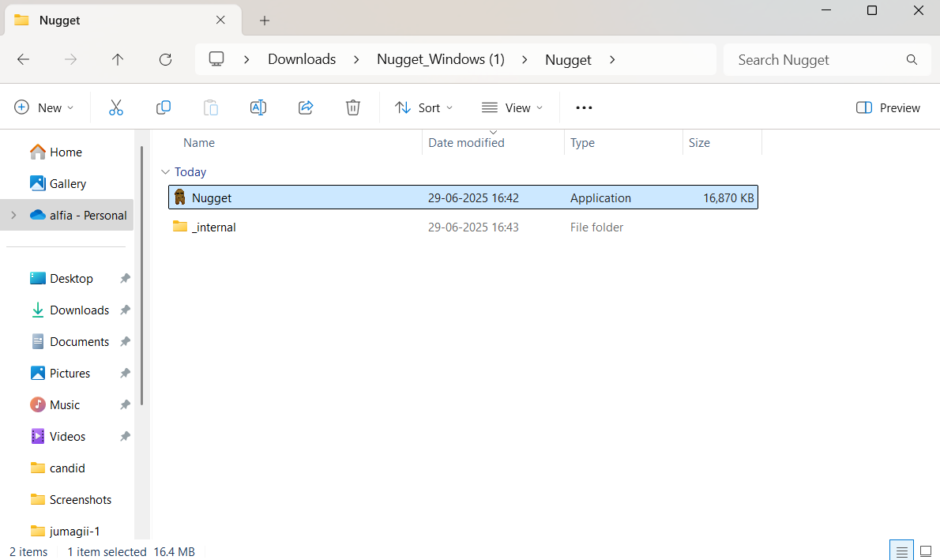
Task: Click the Cut scissors icon
Action: tap(115, 108)
